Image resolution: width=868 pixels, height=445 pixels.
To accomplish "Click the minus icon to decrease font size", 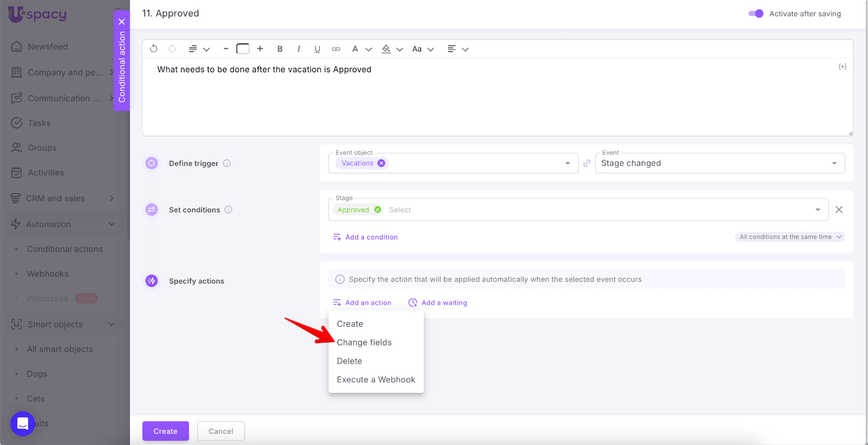I will [226, 49].
